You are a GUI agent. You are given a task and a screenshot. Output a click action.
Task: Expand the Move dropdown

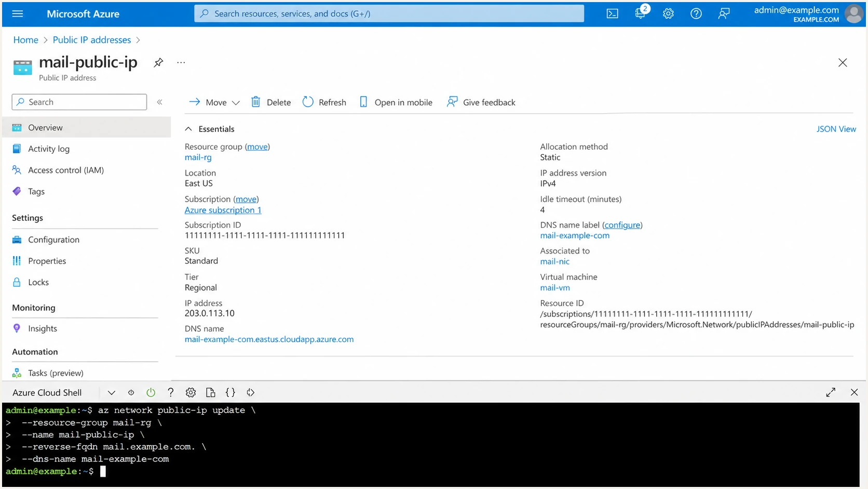(236, 102)
